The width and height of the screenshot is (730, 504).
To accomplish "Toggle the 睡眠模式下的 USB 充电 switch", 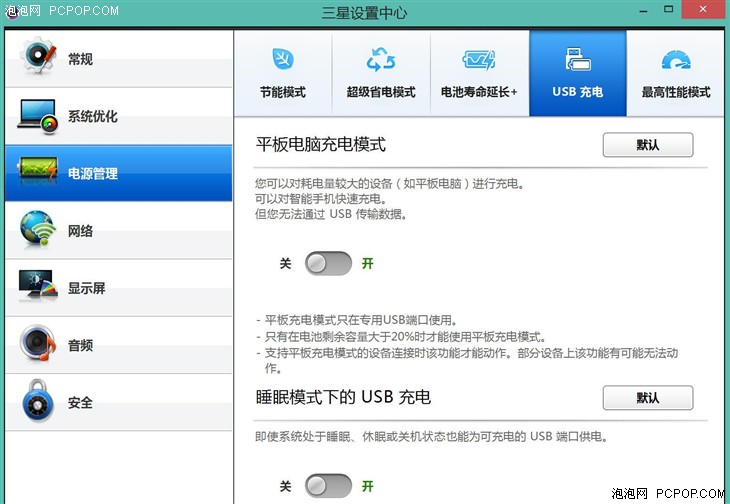I will [328, 486].
